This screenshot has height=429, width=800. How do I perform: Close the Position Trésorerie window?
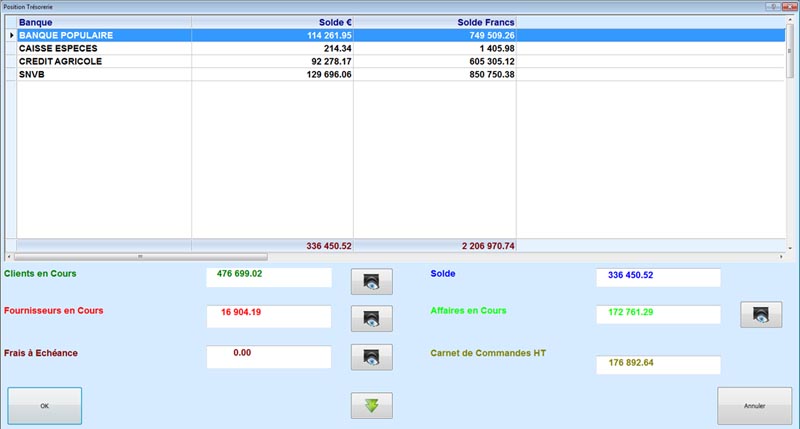point(790,6)
